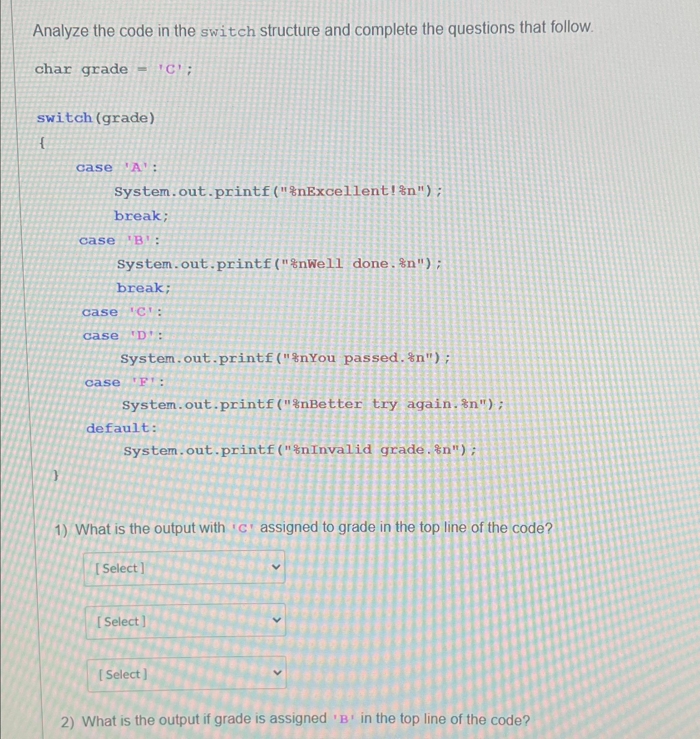Open the second [Select] dropdown
The image size is (700, 739).
[x=184, y=621]
